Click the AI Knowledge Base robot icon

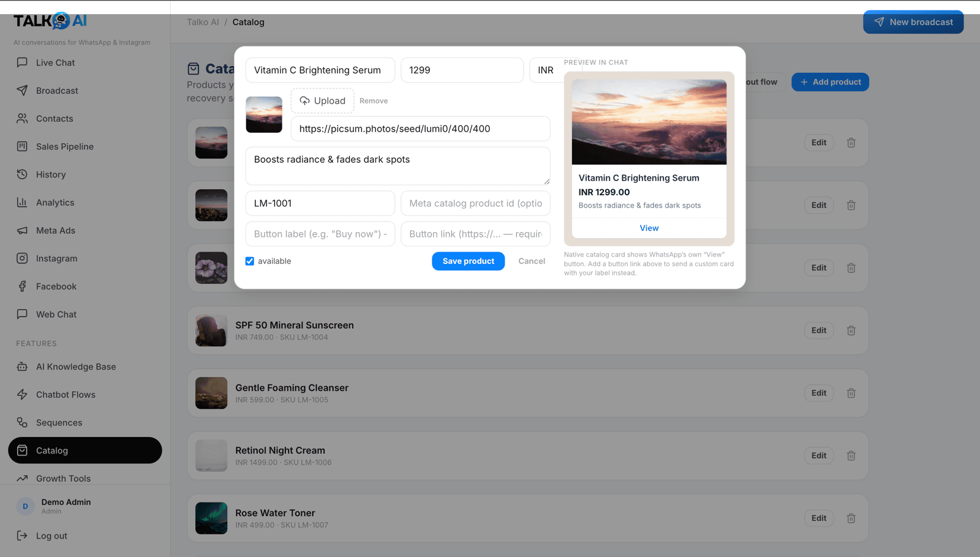pos(22,367)
